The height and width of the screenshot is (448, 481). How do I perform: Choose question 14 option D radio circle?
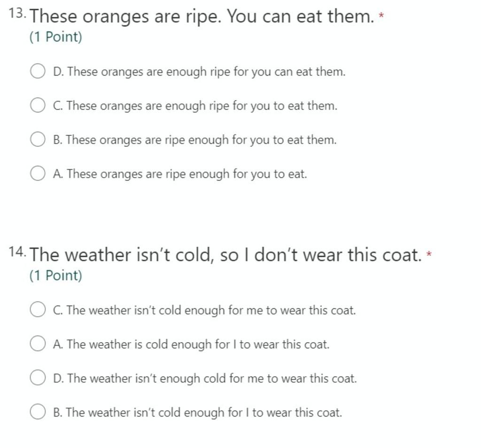[x=38, y=377]
